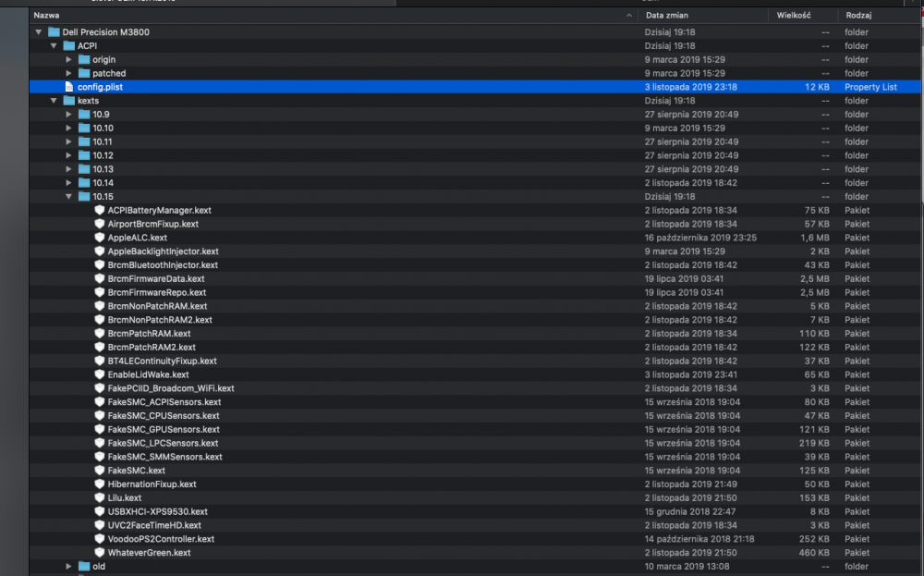924x576 pixels.
Task: Expand the 10.9 folder
Action: 69,115
